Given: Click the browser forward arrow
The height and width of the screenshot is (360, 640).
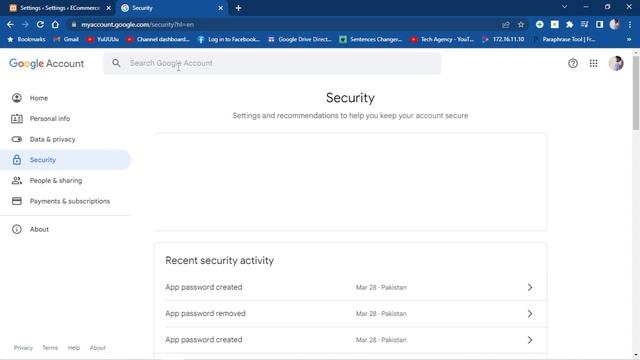Looking at the screenshot, I should pos(25,24).
